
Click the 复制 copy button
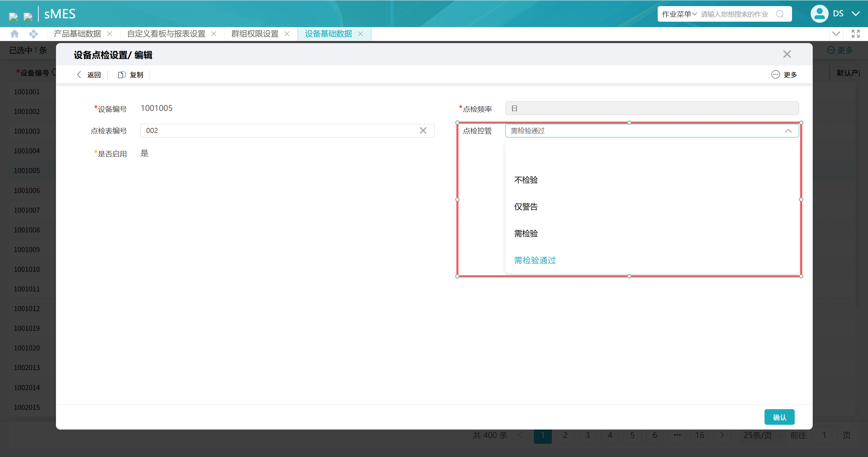click(x=131, y=75)
